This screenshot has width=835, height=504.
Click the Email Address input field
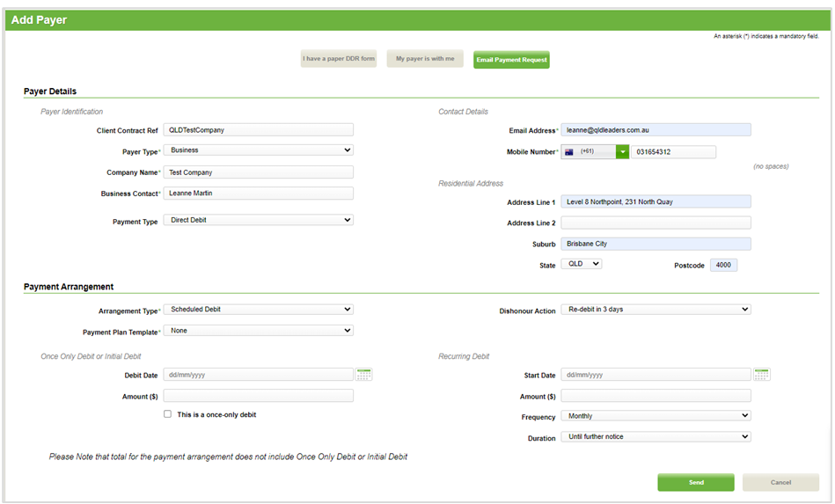656,130
